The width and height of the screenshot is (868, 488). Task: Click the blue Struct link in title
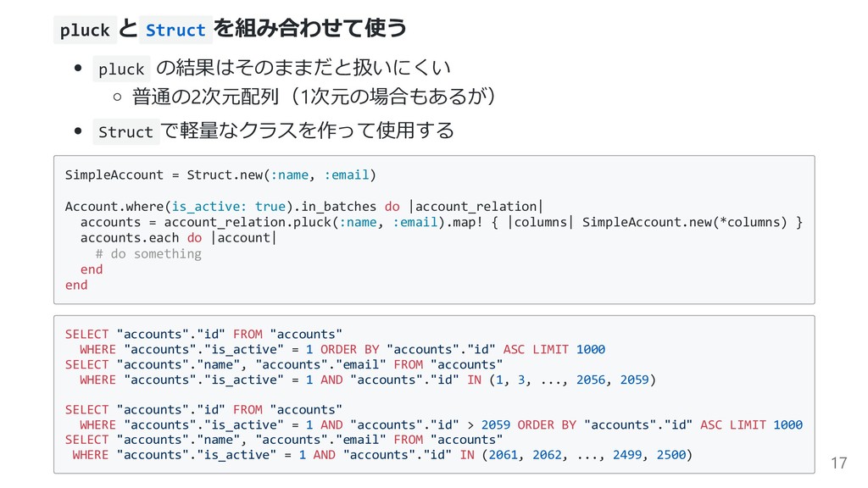click(x=175, y=30)
